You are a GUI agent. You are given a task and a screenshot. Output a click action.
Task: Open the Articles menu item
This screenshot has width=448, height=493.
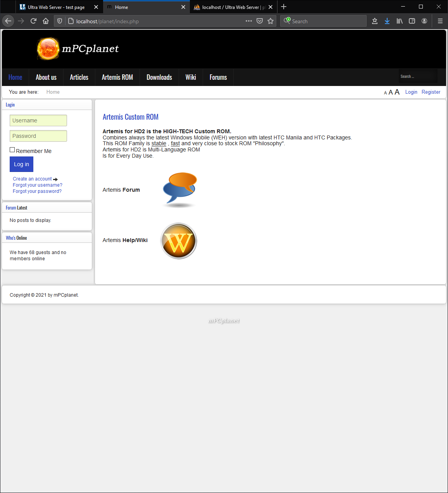(79, 77)
